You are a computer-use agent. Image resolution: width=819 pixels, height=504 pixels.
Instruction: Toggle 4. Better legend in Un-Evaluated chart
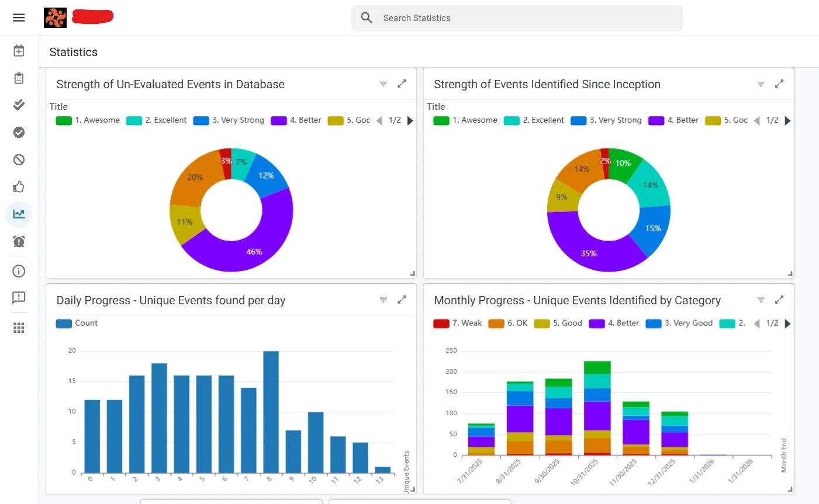click(x=296, y=120)
